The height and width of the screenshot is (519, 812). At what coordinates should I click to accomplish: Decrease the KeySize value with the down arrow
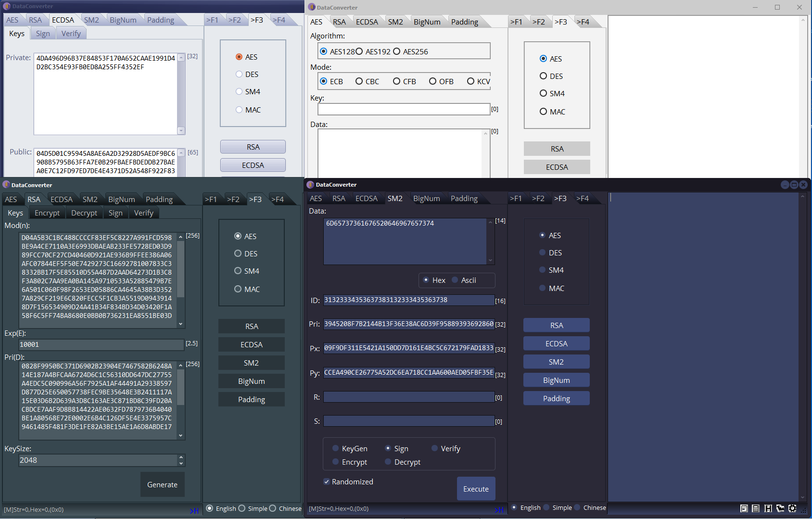pyautogui.click(x=181, y=463)
